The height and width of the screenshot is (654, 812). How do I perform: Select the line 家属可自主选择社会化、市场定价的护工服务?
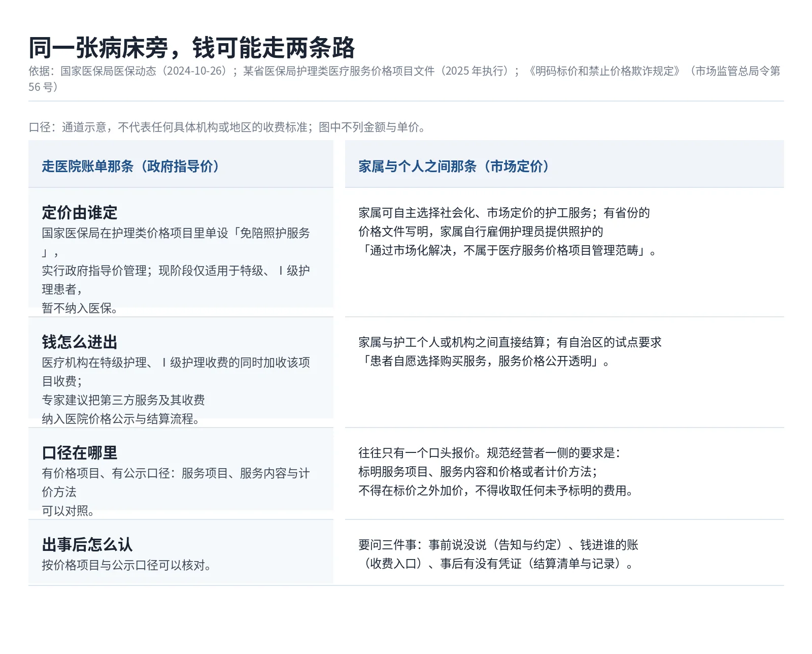pos(475,213)
